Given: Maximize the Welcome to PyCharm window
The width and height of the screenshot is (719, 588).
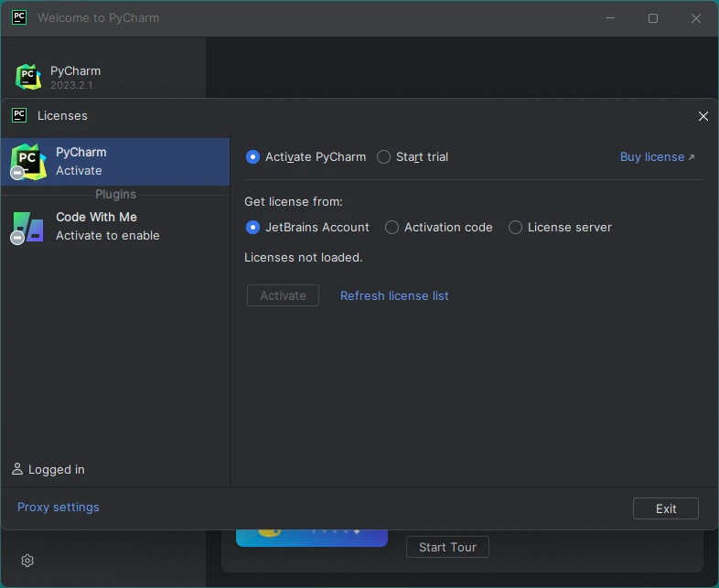Looking at the screenshot, I should tap(653, 18).
